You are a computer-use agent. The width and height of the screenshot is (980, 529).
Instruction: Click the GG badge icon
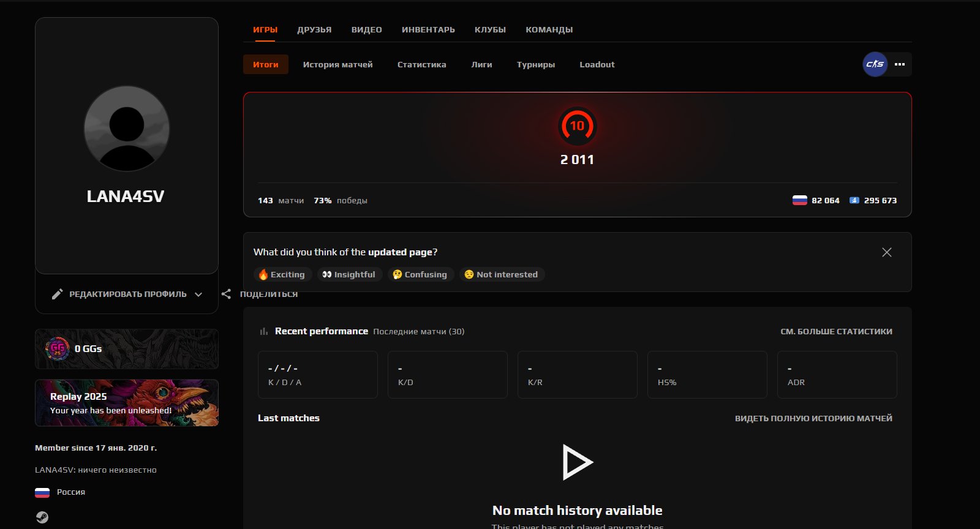(x=58, y=349)
